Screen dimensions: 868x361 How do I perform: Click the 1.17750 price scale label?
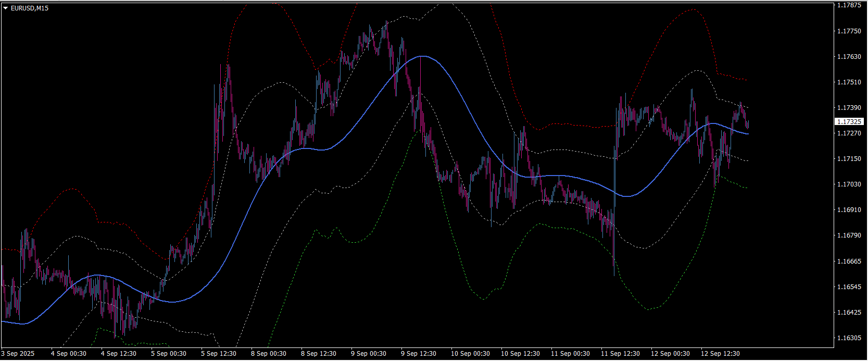point(849,31)
